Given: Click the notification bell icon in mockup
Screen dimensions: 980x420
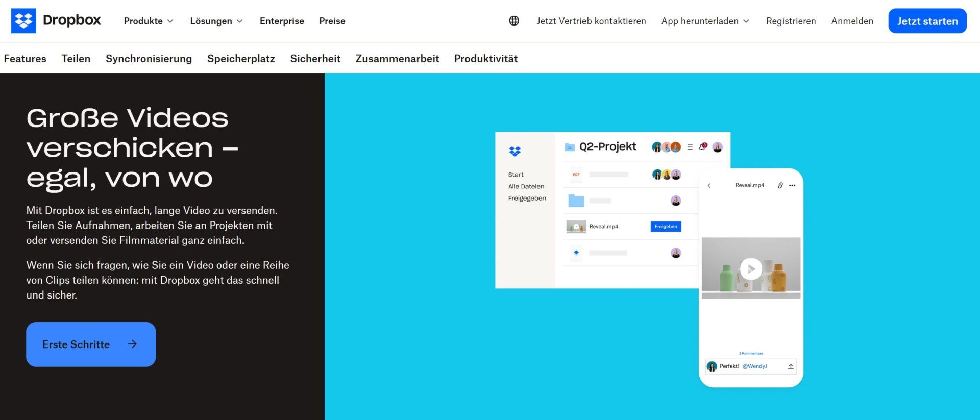Looking at the screenshot, I should point(703,146).
